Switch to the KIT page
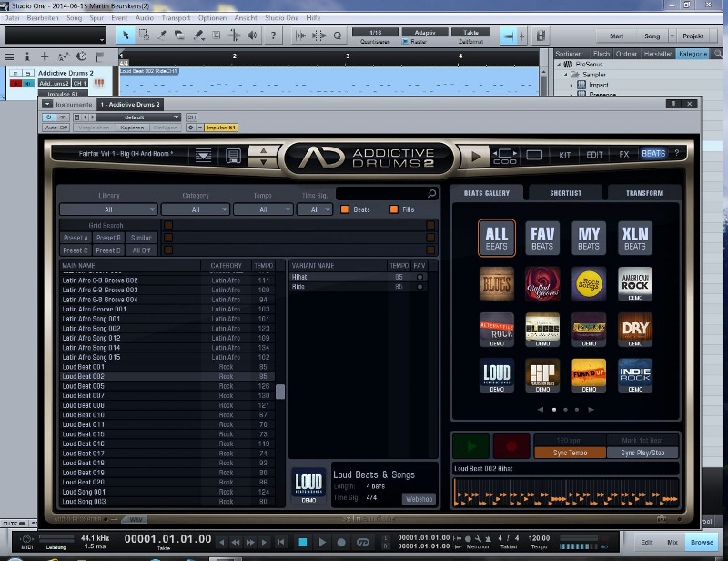This screenshot has width=728, height=561. coord(564,155)
